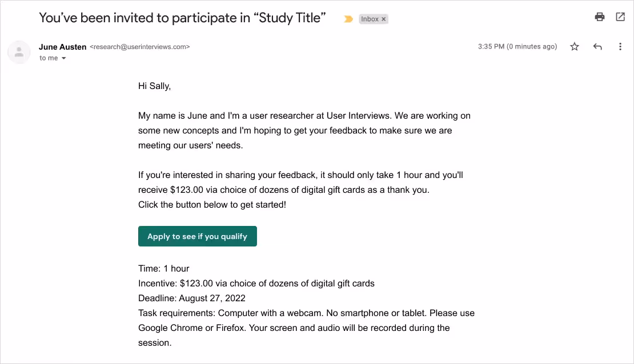
Task: Click the "Time: 1 hour" line
Action: pyautogui.click(x=163, y=268)
